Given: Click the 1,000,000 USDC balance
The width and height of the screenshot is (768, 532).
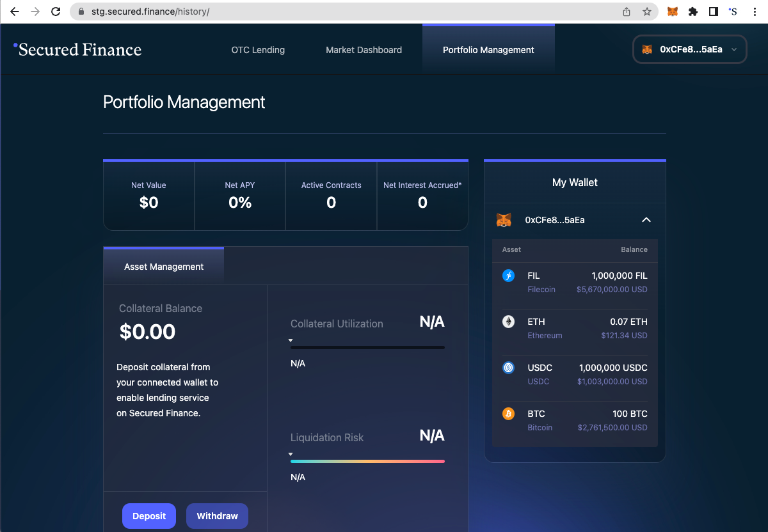Looking at the screenshot, I should (613, 368).
